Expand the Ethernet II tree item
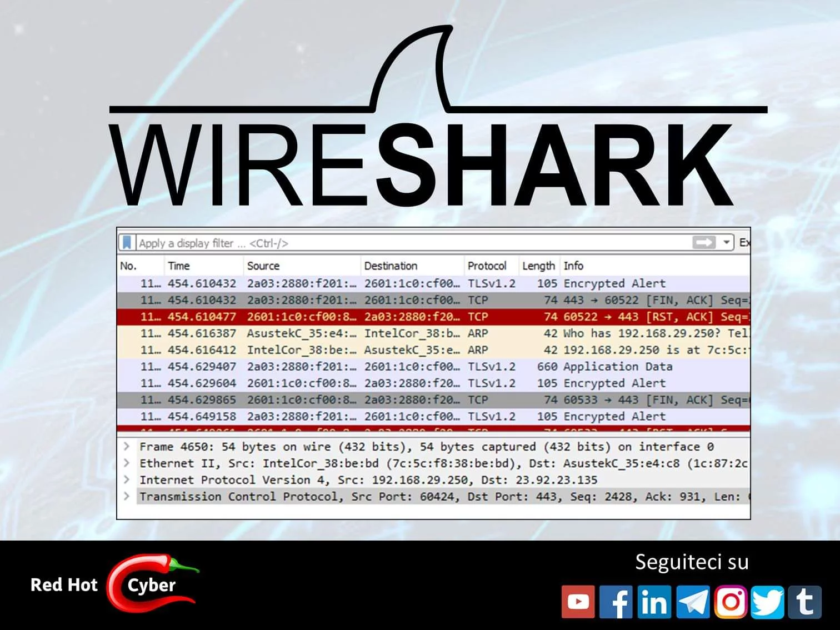 pyautogui.click(x=127, y=463)
